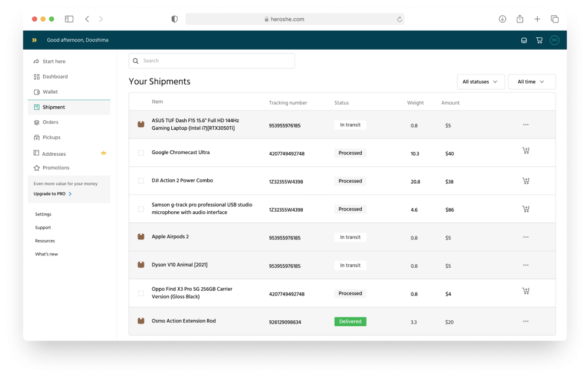Open the All time dropdown

[x=531, y=81]
